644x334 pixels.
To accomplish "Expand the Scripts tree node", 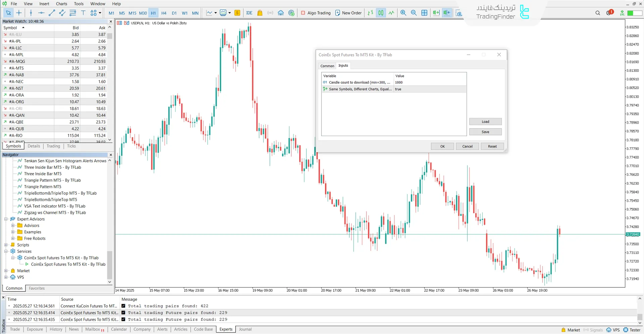I will point(6,245).
